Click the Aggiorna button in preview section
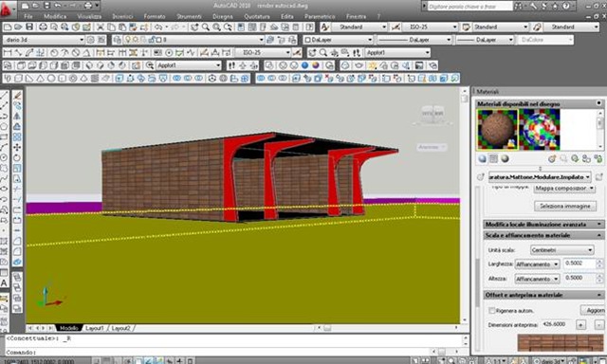 click(593, 310)
